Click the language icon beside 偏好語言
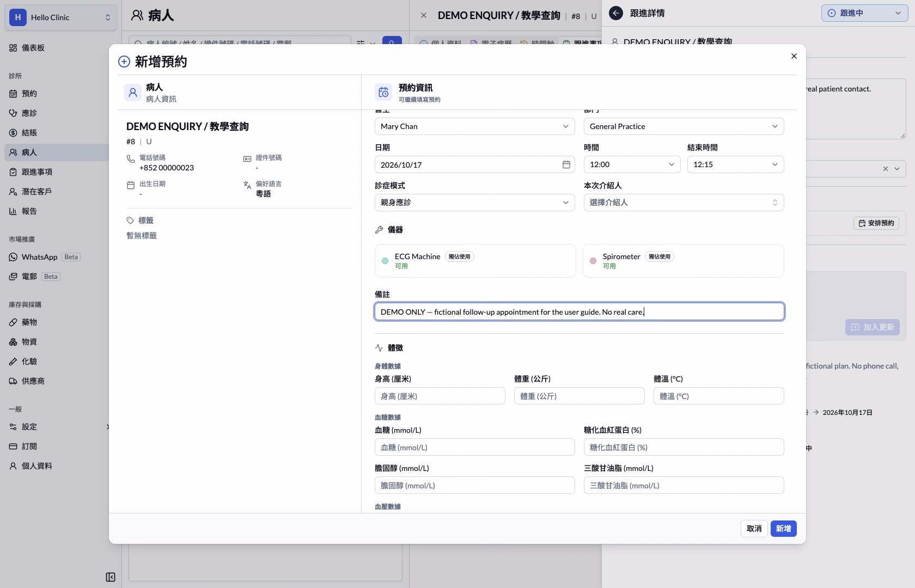Image resolution: width=915 pixels, height=588 pixels. pos(247,185)
